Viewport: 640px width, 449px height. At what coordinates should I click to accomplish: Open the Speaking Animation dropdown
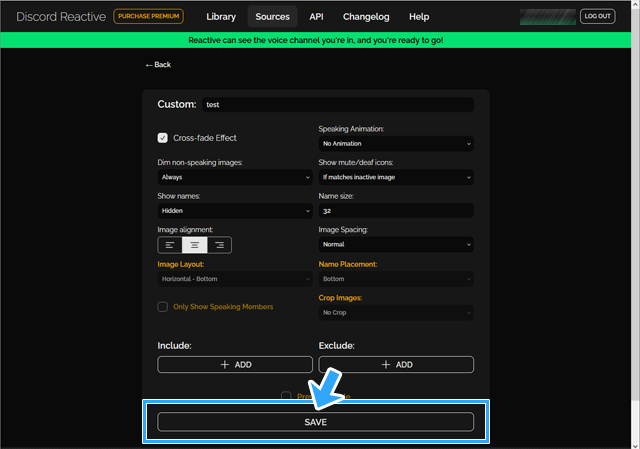coord(396,144)
